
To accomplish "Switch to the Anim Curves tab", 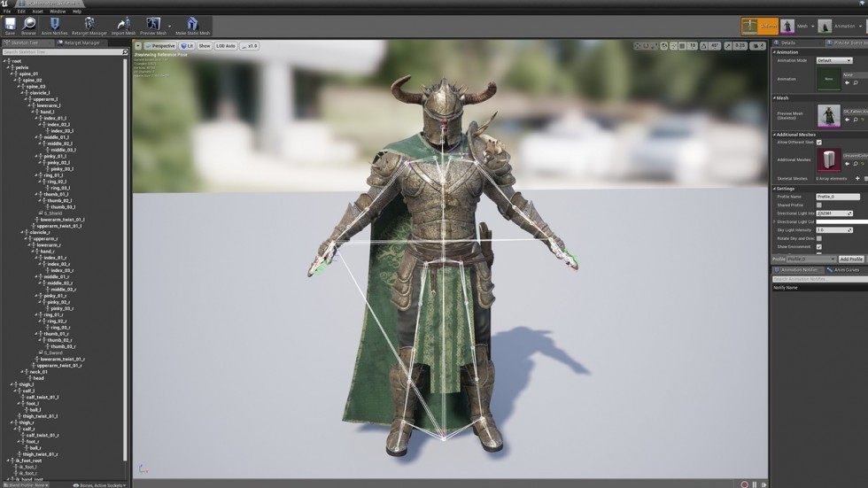I will click(846, 270).
